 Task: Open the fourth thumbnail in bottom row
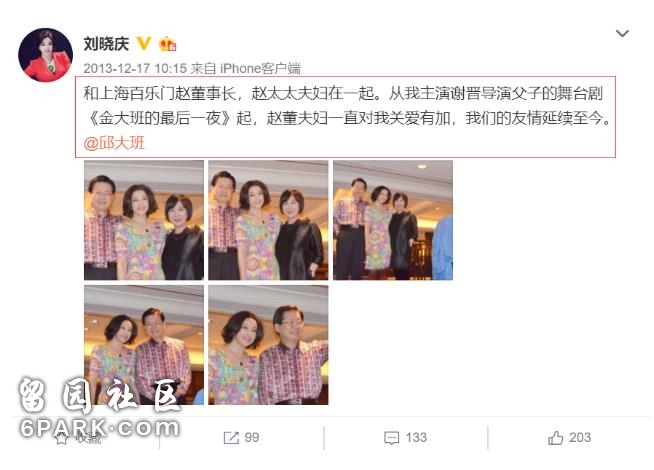pyautogui.click(x=144, y=345)
